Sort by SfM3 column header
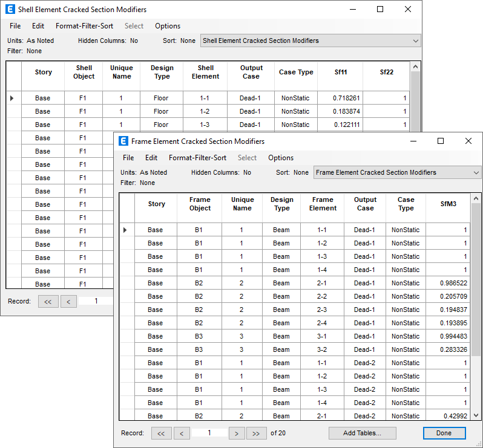Viewport: 483px width, 448px height. click(x=448, y=204)
